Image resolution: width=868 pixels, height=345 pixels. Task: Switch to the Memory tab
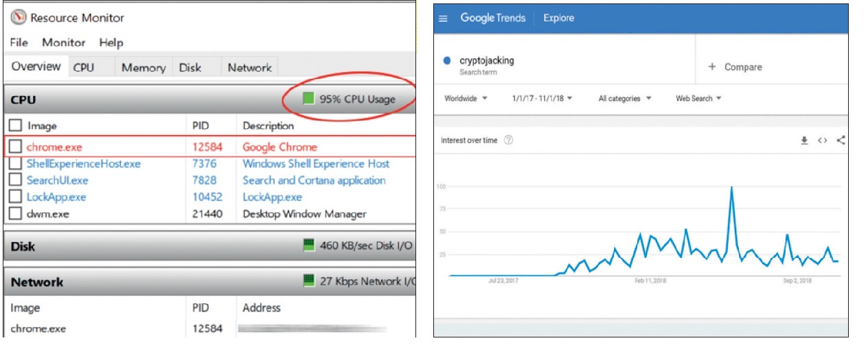point(143,67)
